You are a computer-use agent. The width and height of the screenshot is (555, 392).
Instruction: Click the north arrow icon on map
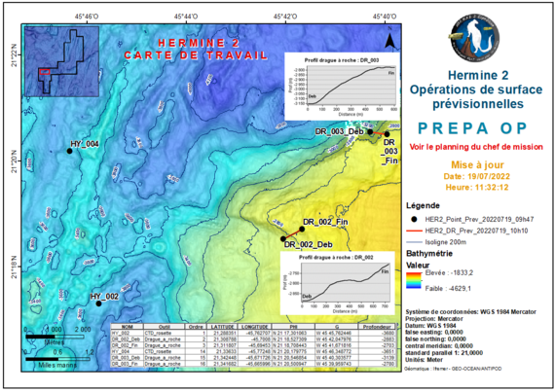pyautogui.click(x=389, y=41)
